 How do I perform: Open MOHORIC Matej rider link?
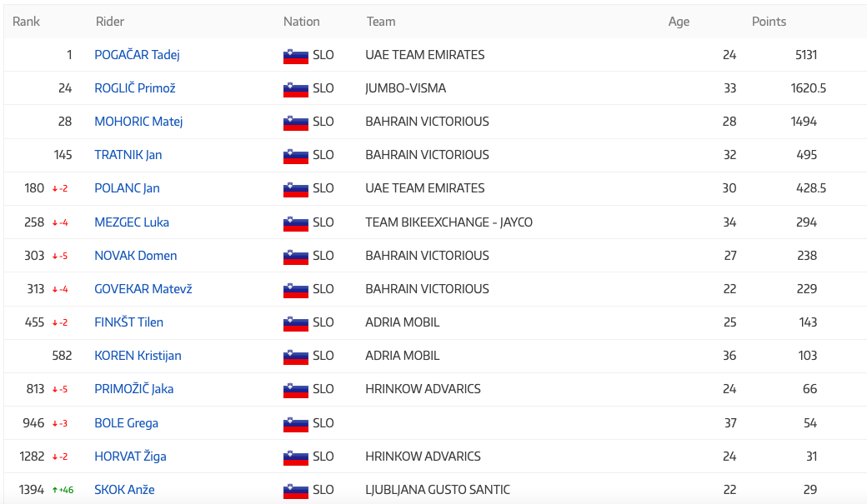(138, 122)
